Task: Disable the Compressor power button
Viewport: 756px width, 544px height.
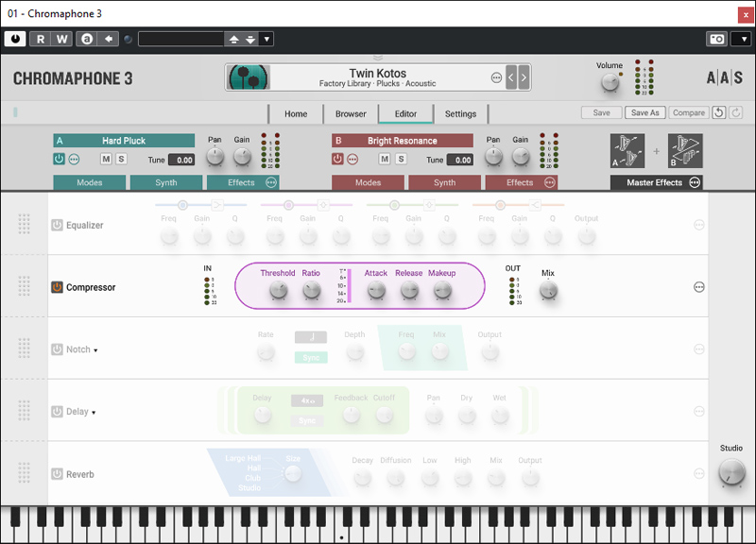Action: tap(57, 287)
